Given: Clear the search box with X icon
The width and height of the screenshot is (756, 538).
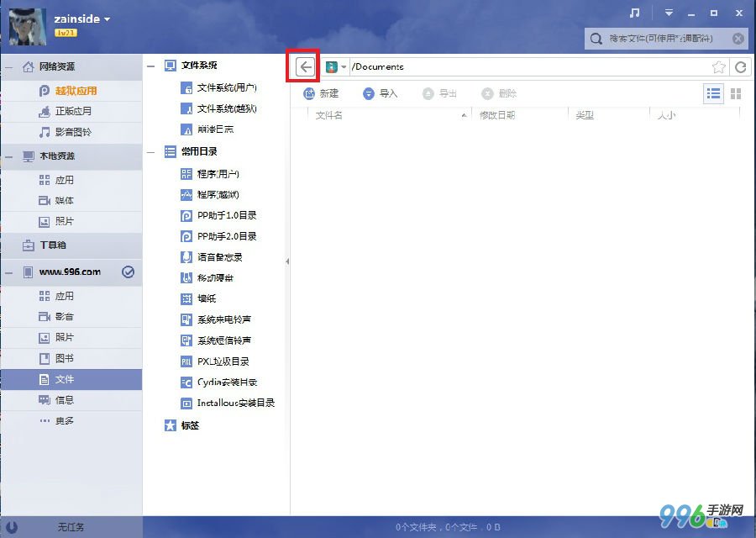Looking at the screenshot, I should (738, 39).
